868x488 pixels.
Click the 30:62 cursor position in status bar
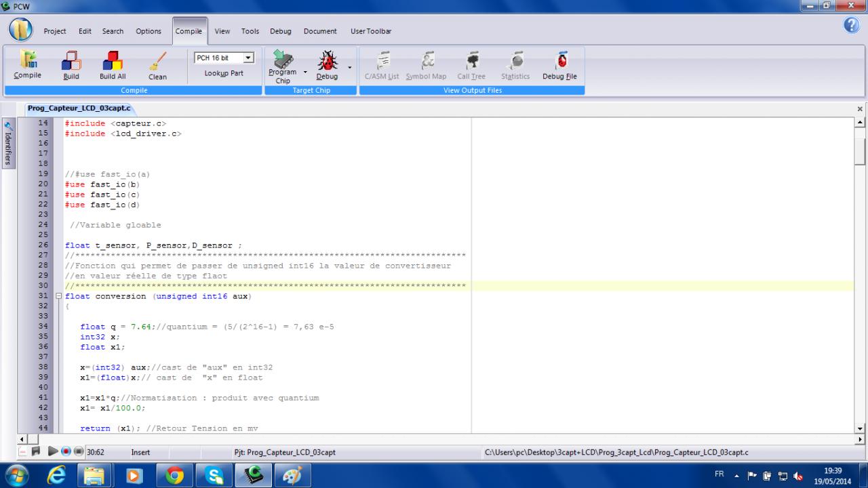pos(96,452)
